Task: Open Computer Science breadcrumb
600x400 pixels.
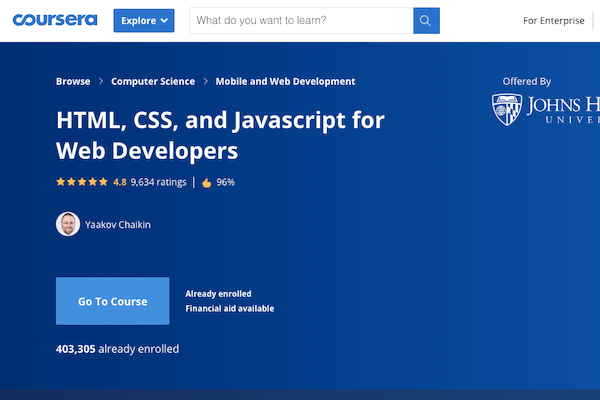Action: 153,82
